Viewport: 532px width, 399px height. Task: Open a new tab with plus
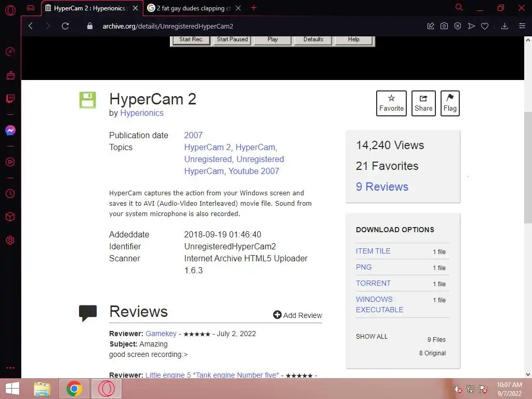tap(254, 8)
